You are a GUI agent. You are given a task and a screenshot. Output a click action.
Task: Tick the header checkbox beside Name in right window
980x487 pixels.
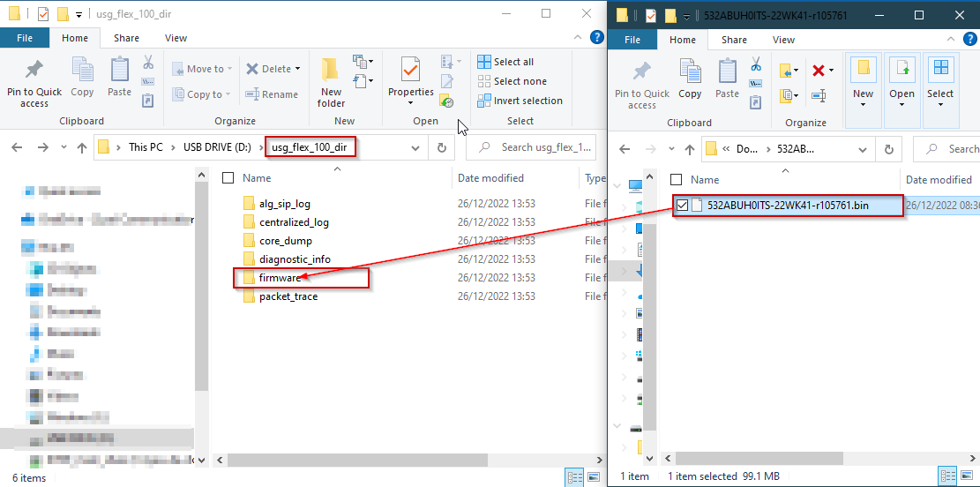click(677, 180)
